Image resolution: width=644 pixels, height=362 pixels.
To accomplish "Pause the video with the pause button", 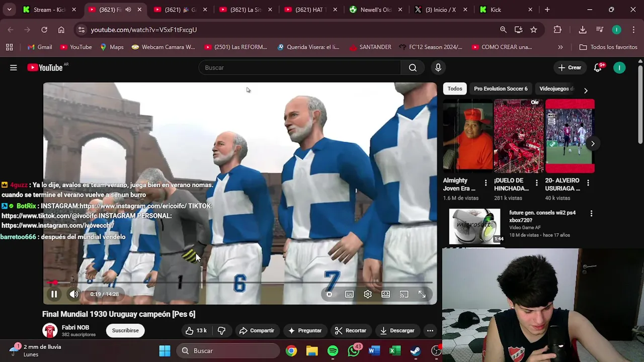I will click(x=54, y=294).
